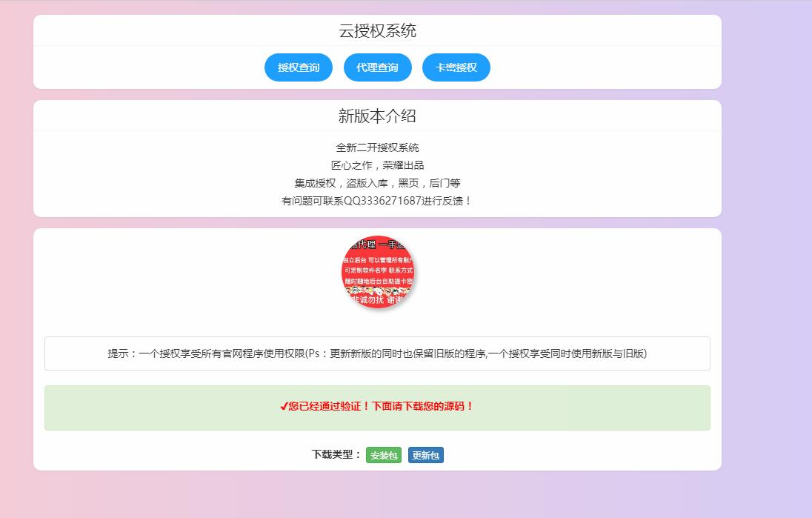This screenshot has height=518, width=812.
Task: Select the 集成授权 feature description text
Action: 376,182
